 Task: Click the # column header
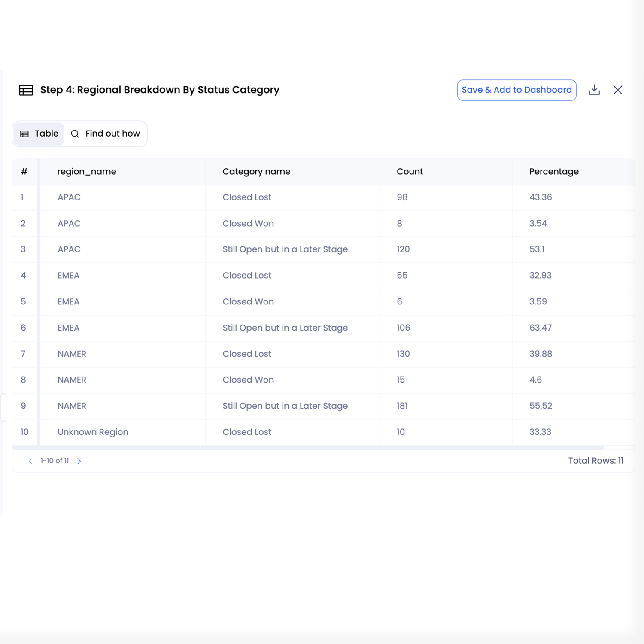coord(24,172)
